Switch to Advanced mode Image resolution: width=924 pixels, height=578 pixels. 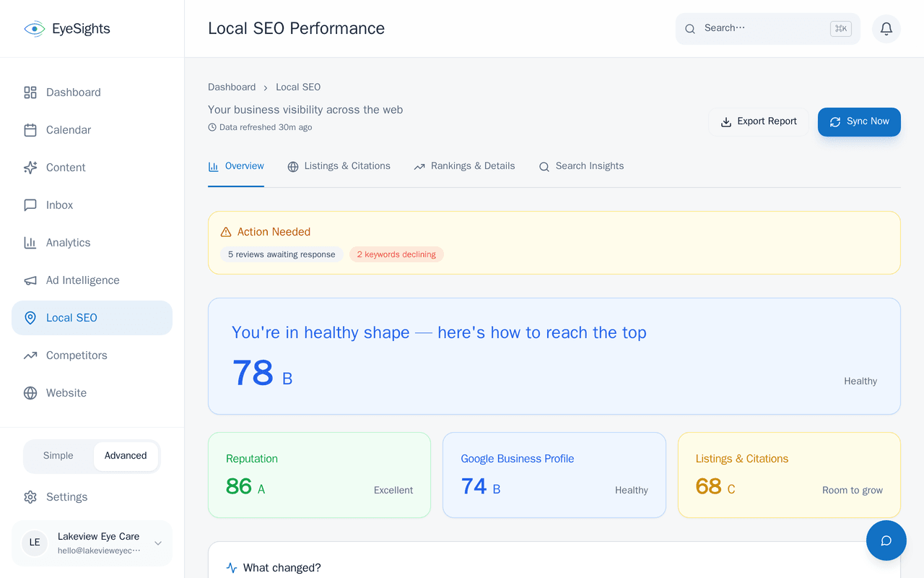pos(126,456)
